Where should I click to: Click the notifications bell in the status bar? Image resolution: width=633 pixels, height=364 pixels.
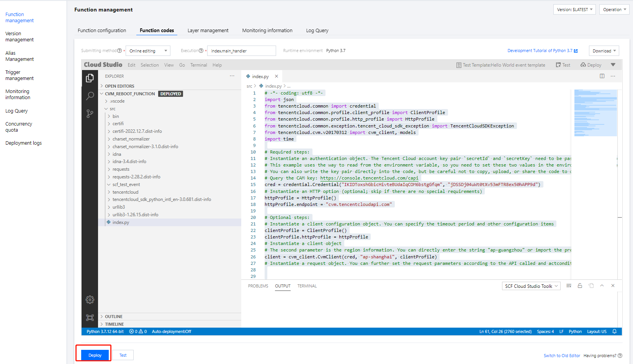[614, 331]
